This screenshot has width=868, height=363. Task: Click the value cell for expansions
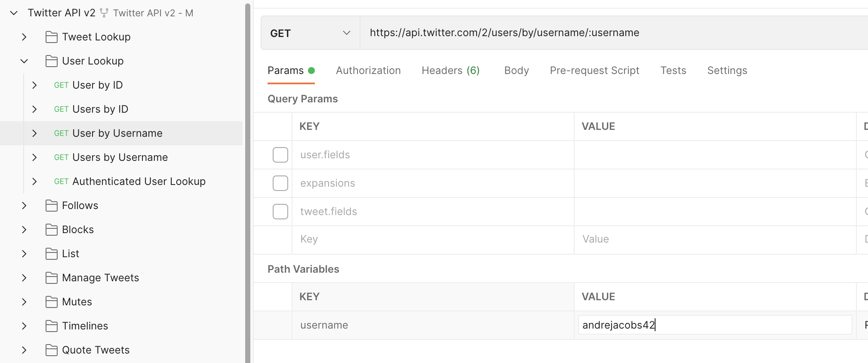pos(715,183)
